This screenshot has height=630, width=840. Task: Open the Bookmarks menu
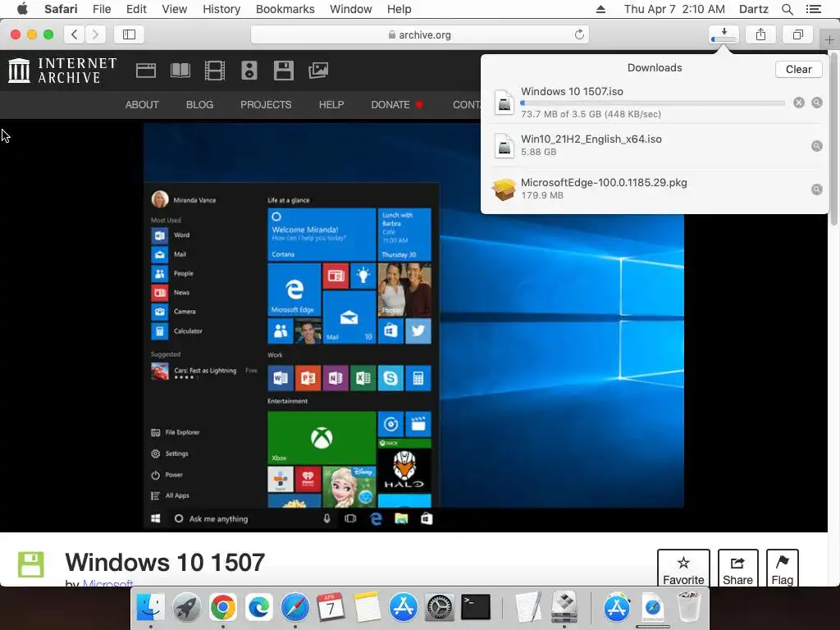[285, 9]
